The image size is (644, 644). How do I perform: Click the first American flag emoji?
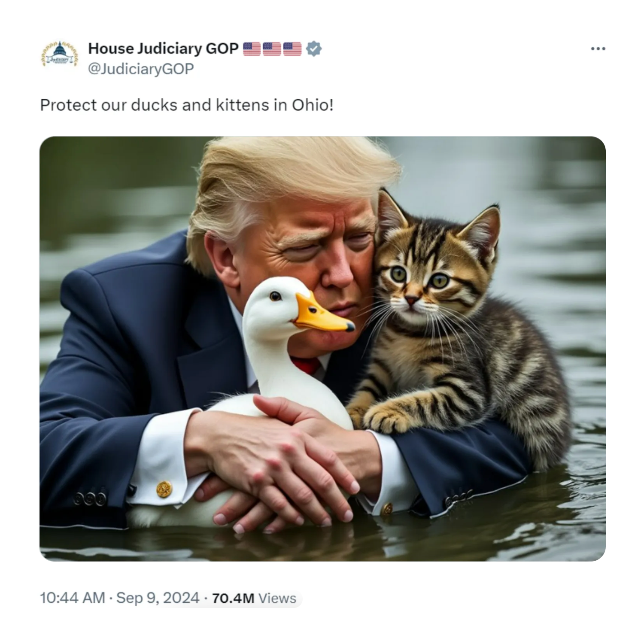252,49
